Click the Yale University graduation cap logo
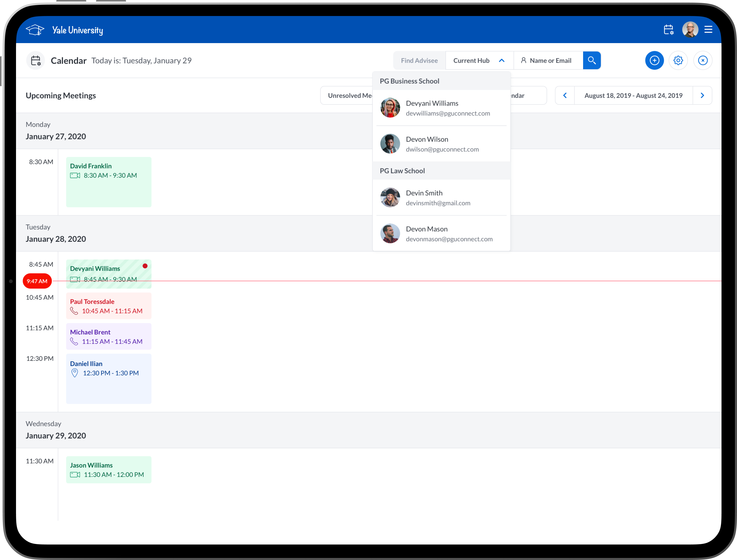737x560 pixels. (35, 30)
